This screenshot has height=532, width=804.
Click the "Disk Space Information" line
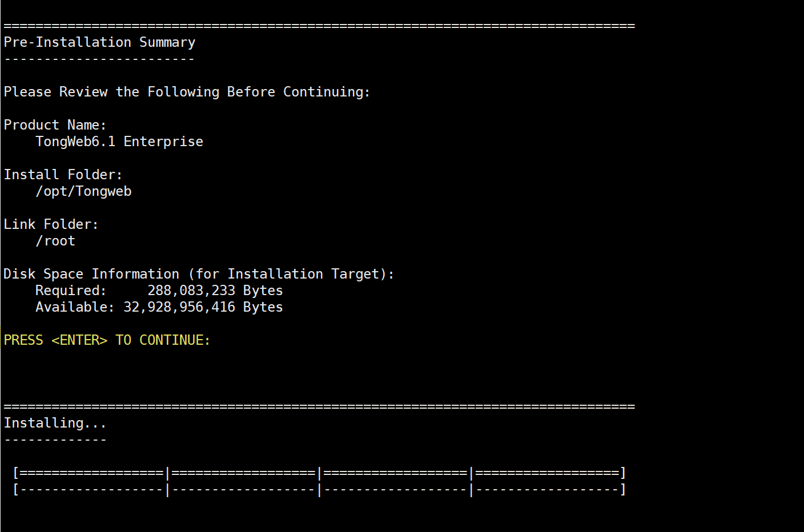click(x=199, y=275)
